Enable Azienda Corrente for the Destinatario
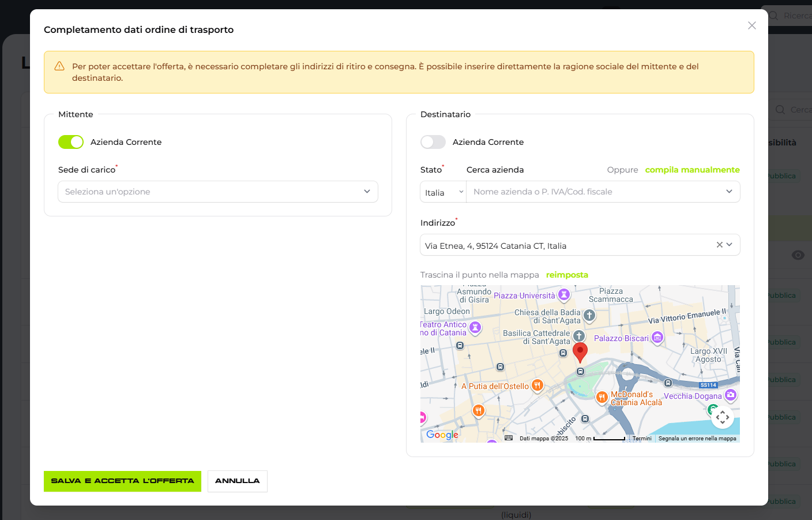The width and height of the screenshot is (812, 520). 433,142
